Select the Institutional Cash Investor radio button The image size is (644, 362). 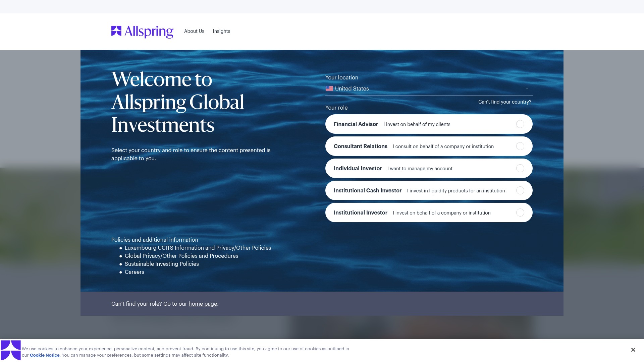[x=520, y=191]
